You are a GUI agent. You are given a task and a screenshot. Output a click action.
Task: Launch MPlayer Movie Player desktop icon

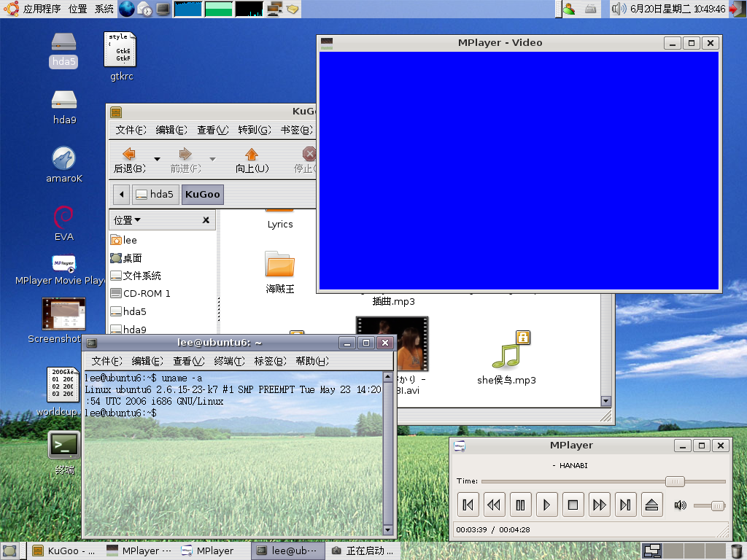click(64, 270)
